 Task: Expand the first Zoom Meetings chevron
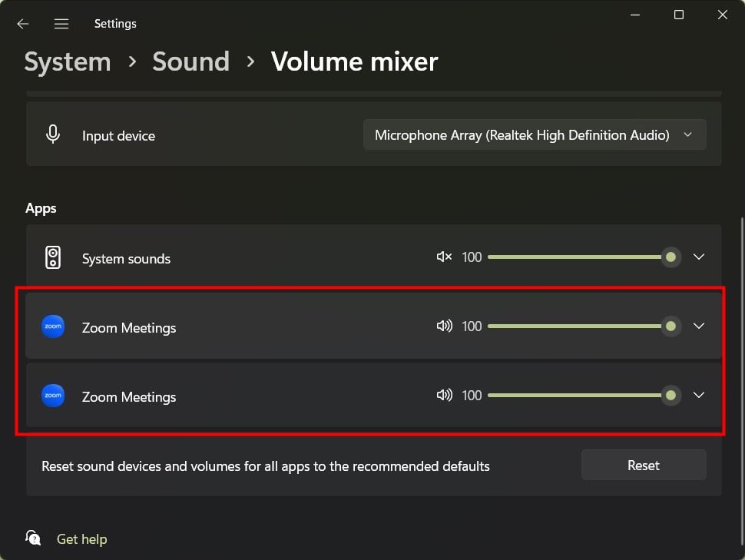699,326
